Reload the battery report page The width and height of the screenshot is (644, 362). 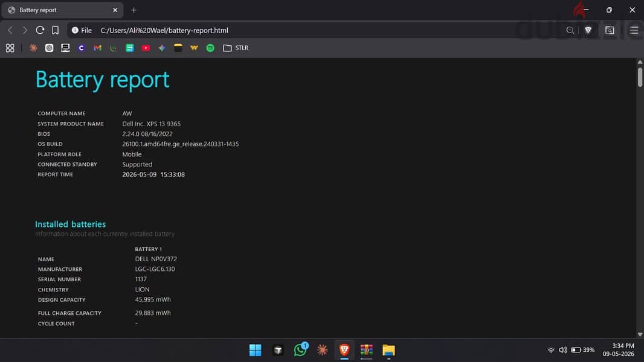40,30
